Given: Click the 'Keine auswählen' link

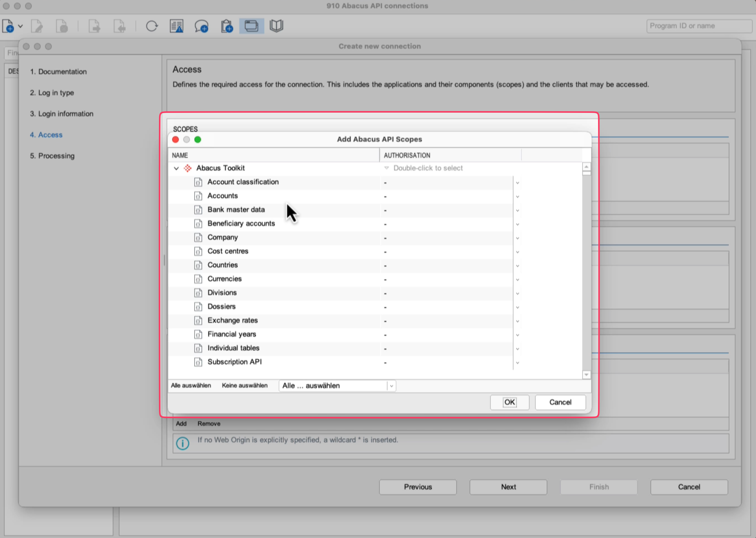Looking at the screenshot, I should tap(245, 386).
